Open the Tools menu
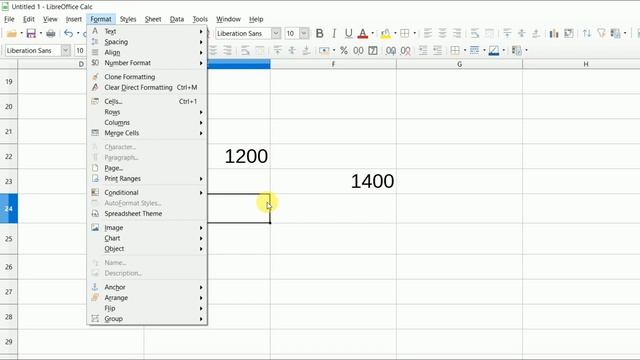 pyautogui.click(x=200, y=19)
